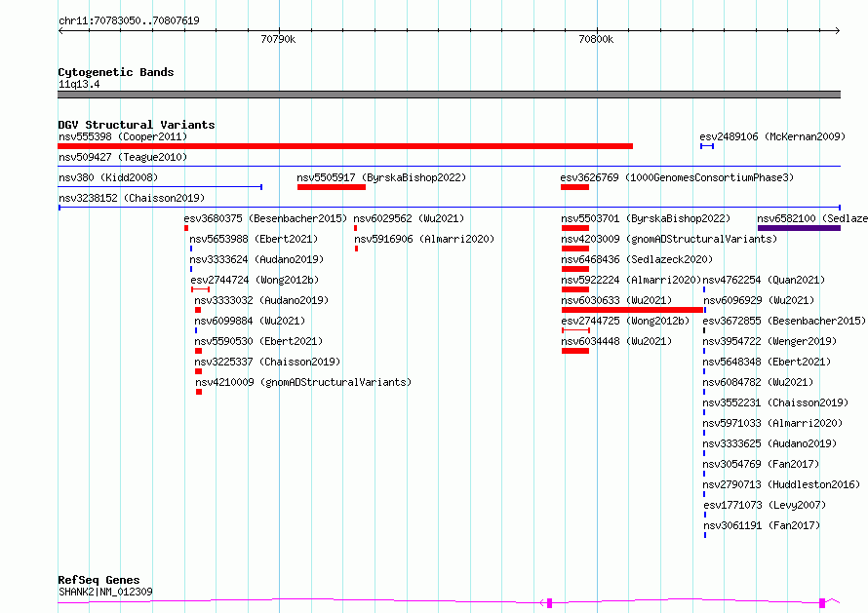The width and height of the screenshot is (868, 613).
Task: Click the 70790k ruler position
Action: pos(278,39)
